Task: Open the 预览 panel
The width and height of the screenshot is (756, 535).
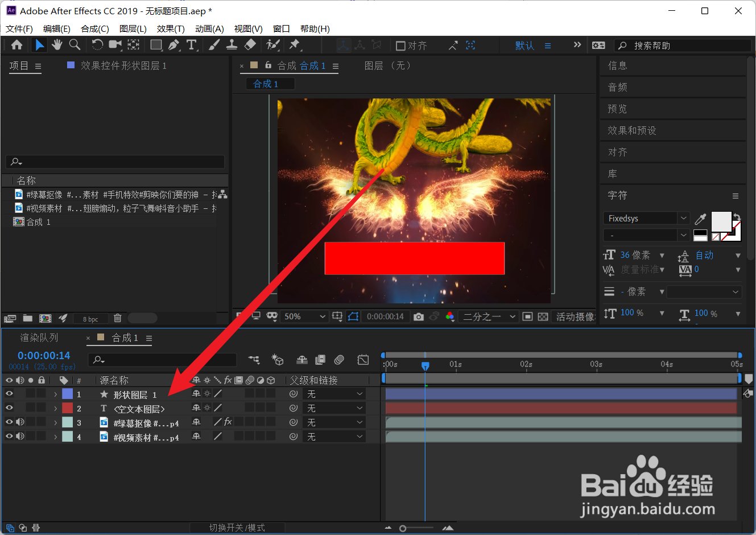Action: coord(617,109)
